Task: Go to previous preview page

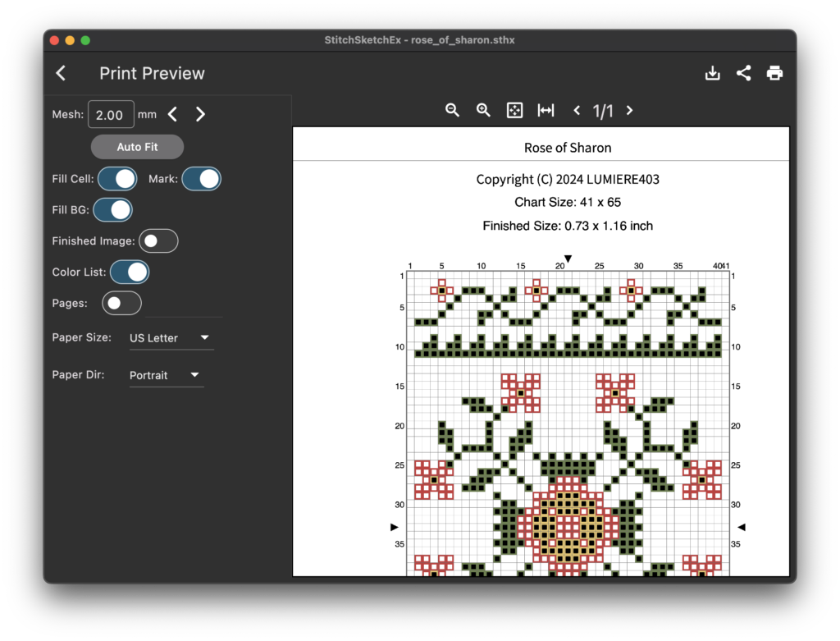Action: pos(577,110)
